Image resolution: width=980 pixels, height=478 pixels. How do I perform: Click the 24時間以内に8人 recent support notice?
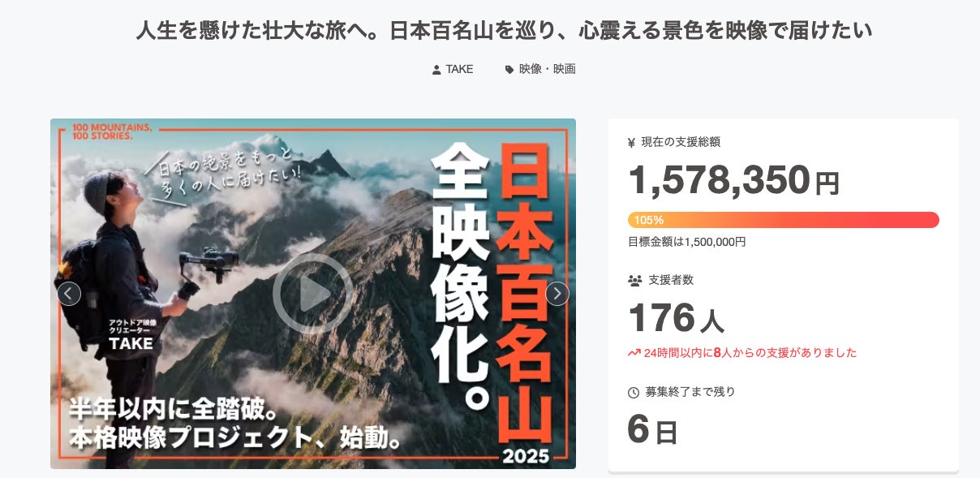750,353
